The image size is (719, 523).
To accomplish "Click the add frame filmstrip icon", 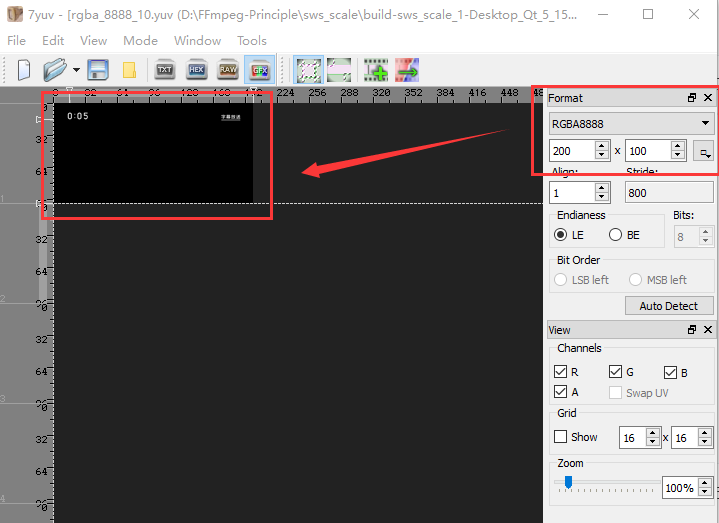I will pos(375,70).
